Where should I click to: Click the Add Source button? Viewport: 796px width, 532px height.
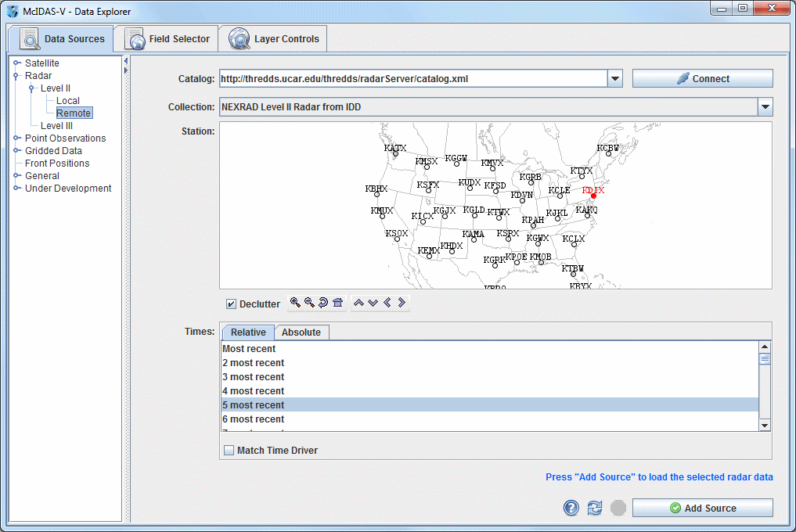click(x=703, y=509)
